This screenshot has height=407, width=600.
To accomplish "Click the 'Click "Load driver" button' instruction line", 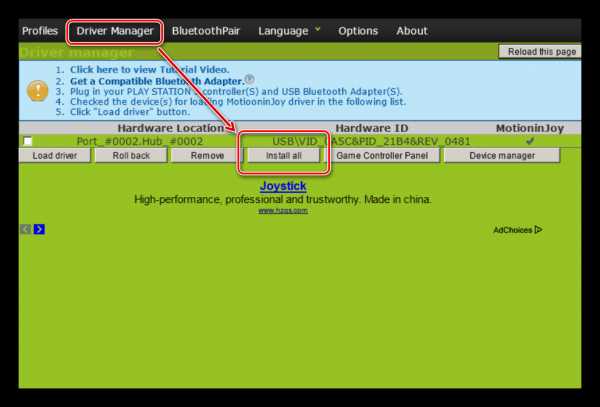I will [130, 112].
